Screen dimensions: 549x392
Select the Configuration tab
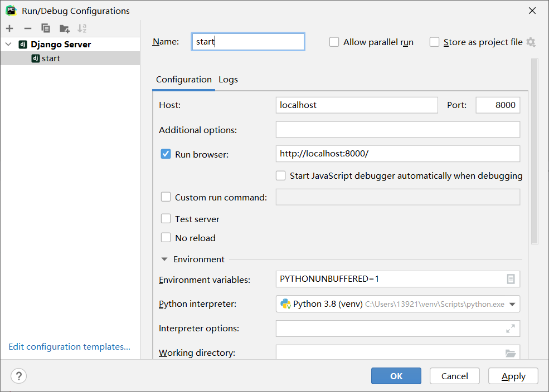pos(183,80)
